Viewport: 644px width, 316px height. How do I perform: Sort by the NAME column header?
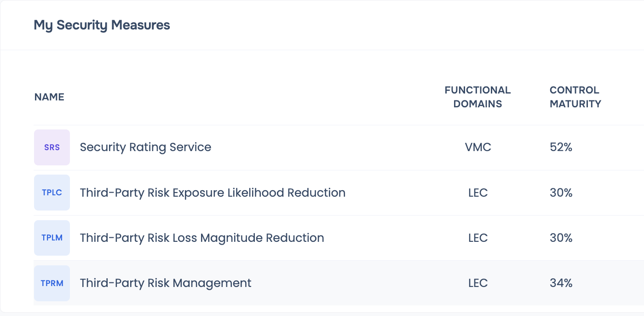[49, 97]
